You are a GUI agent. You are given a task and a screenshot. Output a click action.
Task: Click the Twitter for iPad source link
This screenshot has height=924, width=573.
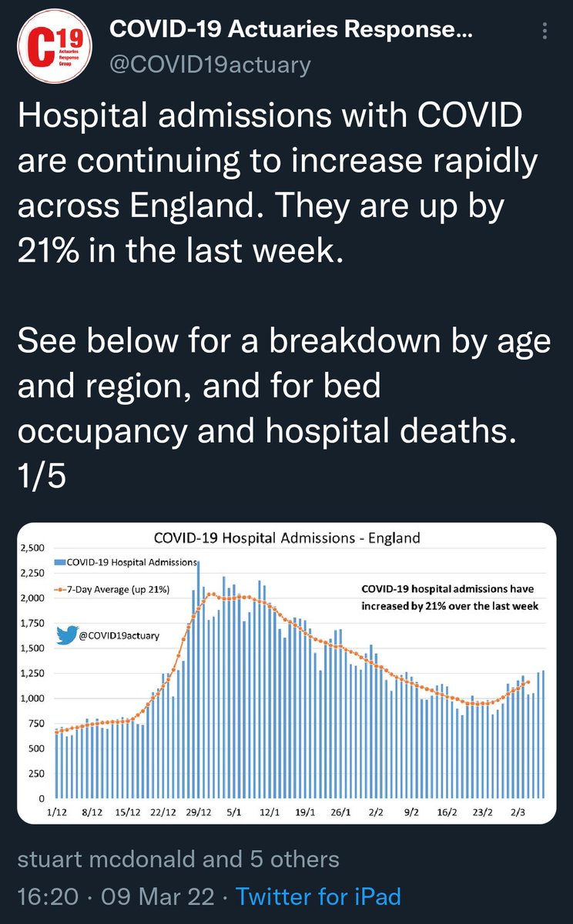(318, 897)
